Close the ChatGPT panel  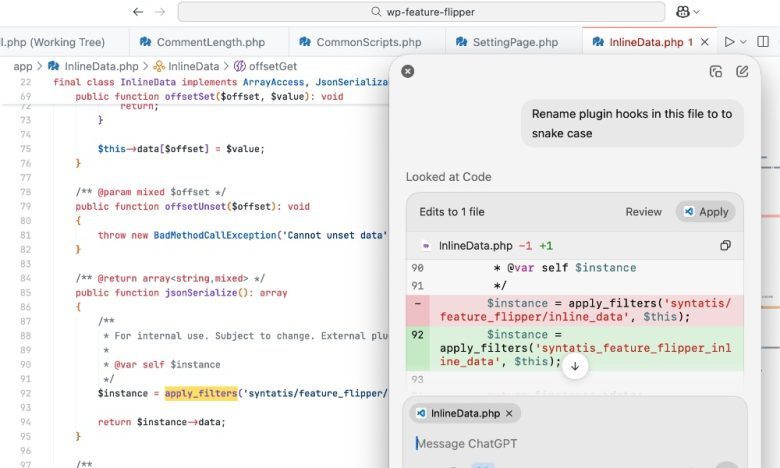[x=407, y=71]
